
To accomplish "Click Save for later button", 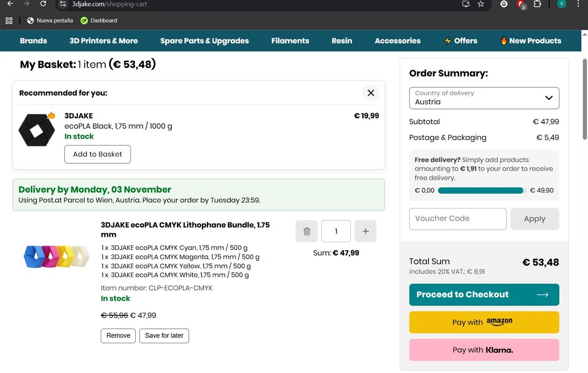I will point(164,336).
